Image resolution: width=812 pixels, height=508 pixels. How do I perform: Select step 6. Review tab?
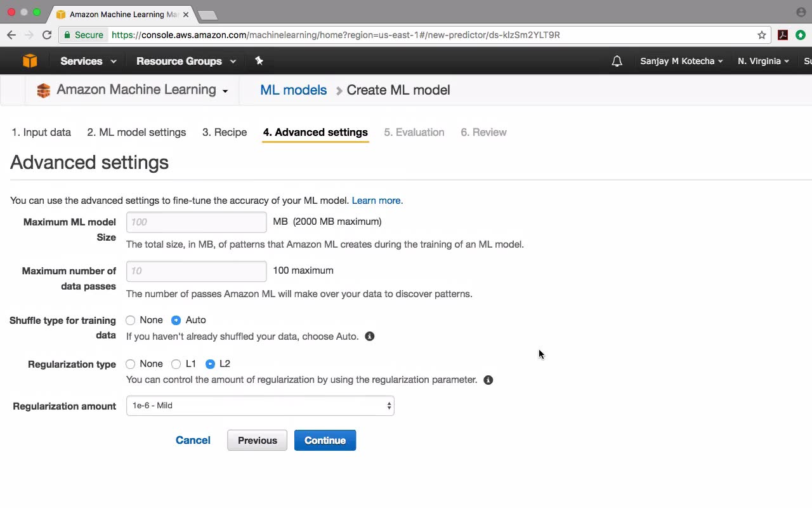point(483,133)
